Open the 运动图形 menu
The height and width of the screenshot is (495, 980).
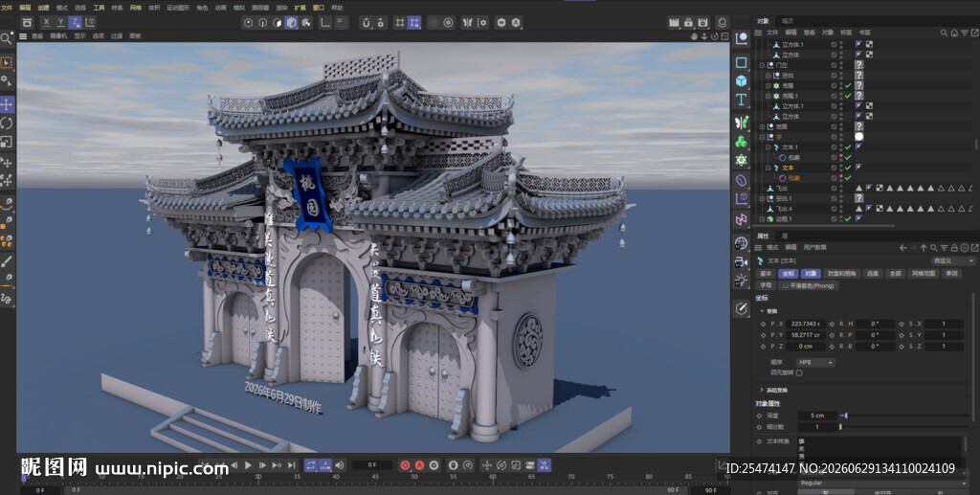pos(178,8)
